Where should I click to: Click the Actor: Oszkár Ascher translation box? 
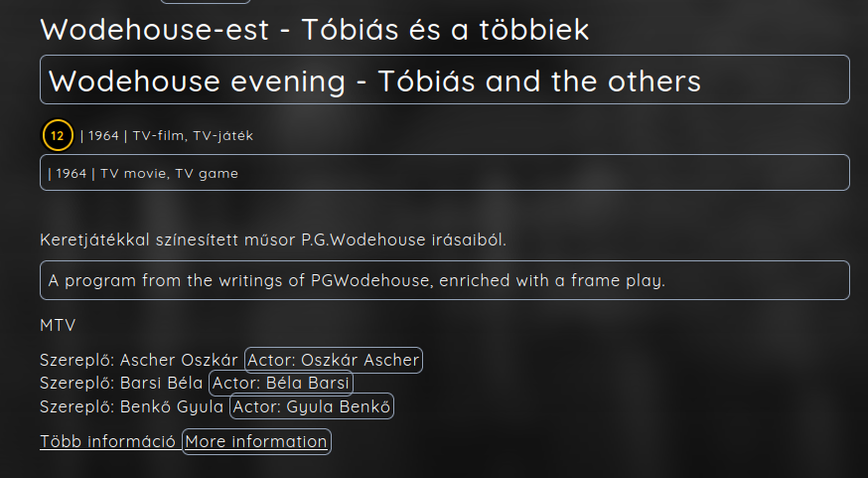point(334,360)
